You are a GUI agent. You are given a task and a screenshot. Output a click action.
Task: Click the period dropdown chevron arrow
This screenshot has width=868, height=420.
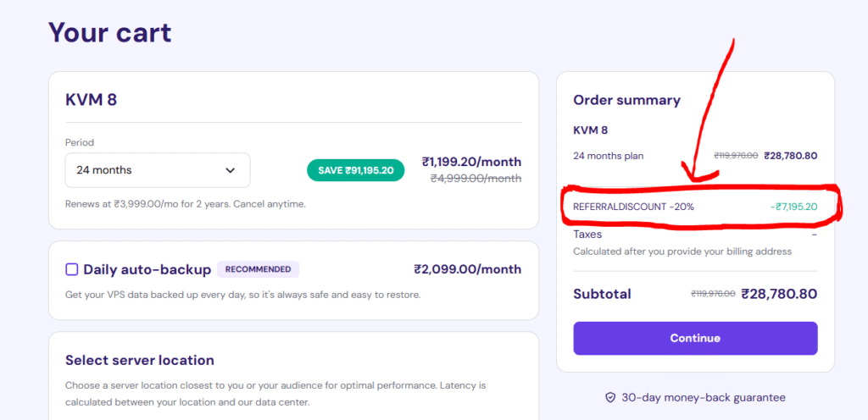(231, 170)
